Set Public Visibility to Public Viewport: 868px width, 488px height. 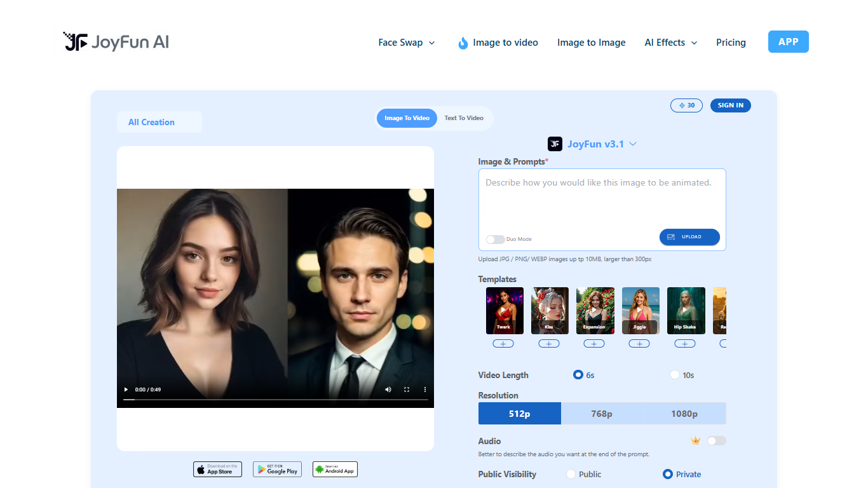click(570, 474)
